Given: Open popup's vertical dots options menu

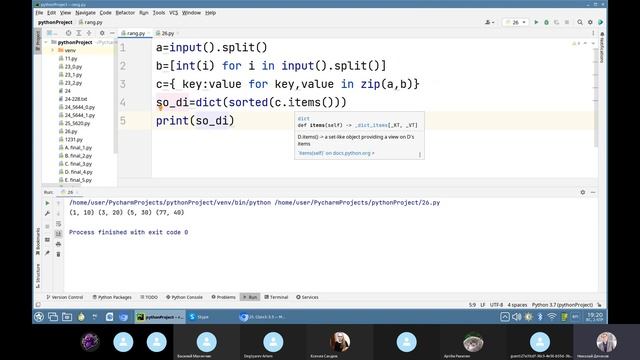Looking at the screenshot, I should 419,154.
